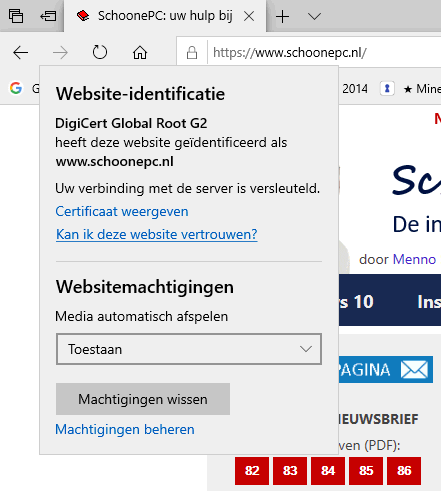
Task: Click the padlock site info icon
Action: click(x=192, y=53)
